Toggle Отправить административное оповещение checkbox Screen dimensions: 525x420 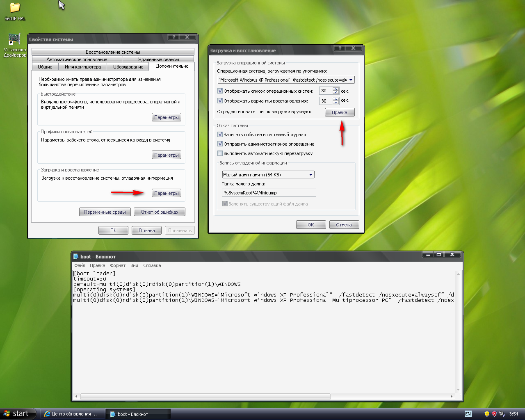220,144
